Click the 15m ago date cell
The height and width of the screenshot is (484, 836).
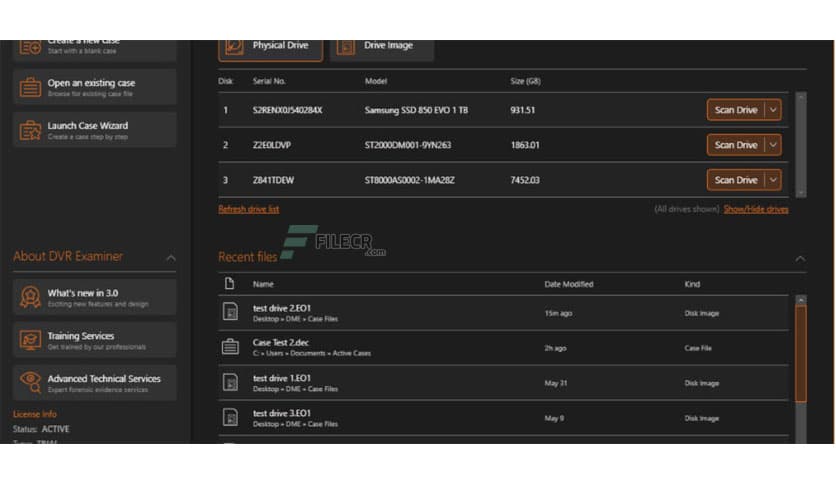[x=558, y=313]
